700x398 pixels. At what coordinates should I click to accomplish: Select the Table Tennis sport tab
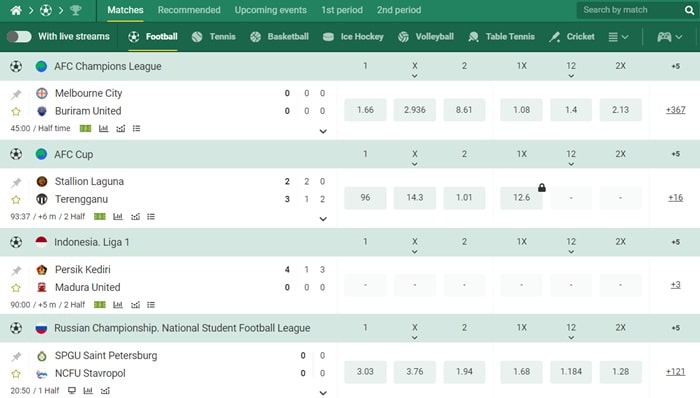501,37
